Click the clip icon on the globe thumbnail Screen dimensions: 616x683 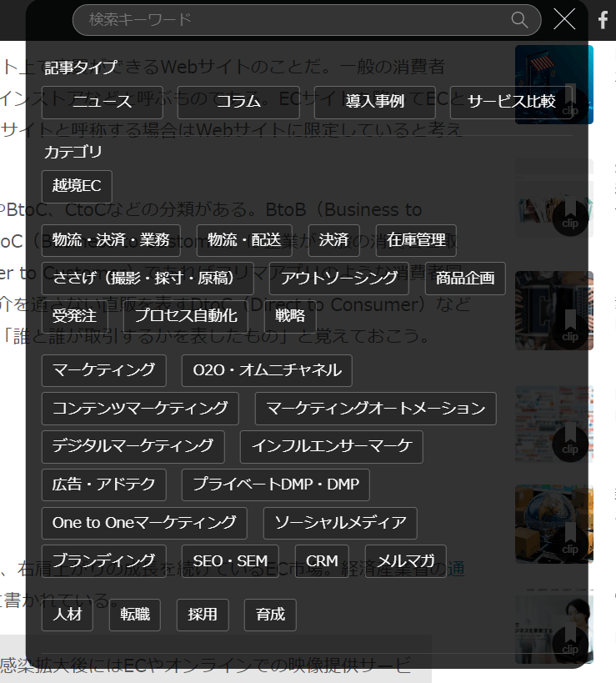pos(570,536)
